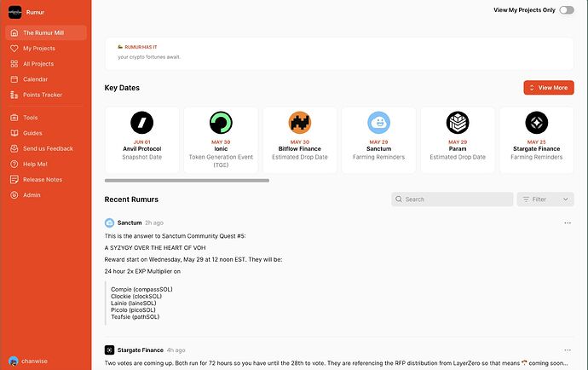
Task: Open the Filter dropdown
Action: click(545, 199)
